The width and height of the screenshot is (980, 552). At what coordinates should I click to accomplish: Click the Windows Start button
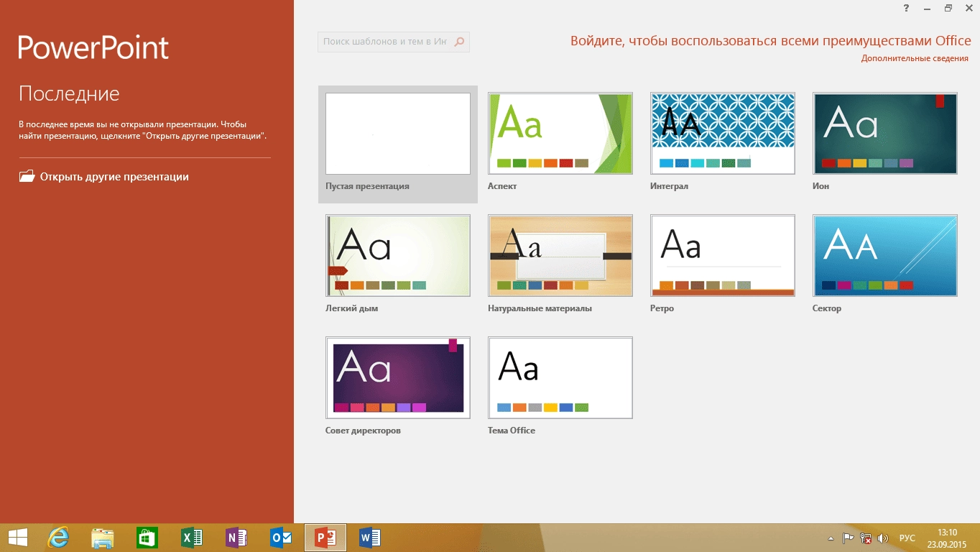17,538
